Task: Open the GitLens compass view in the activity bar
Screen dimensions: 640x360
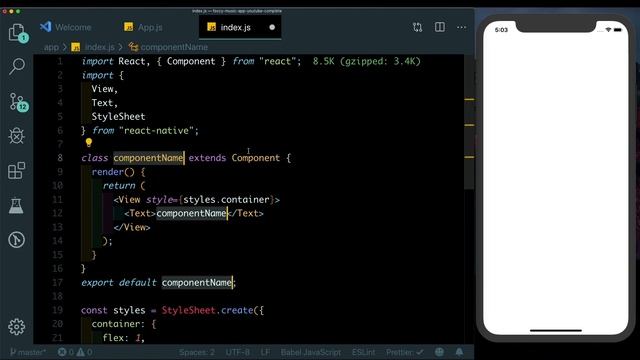Action: [16, 240]
